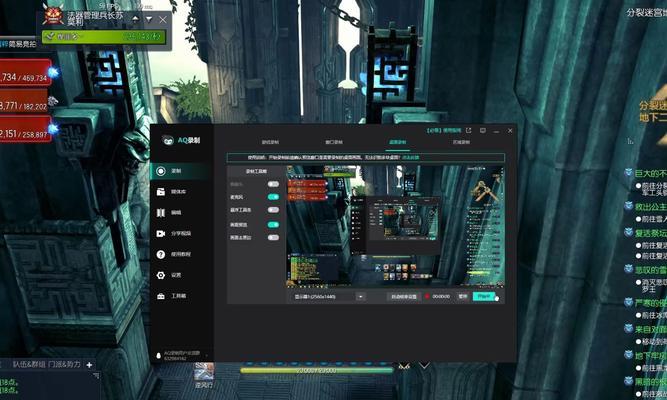Click the blue buff icon on the 258,897 bar
667x400 pixels.
pyautogui.click(x=54, y=128)
